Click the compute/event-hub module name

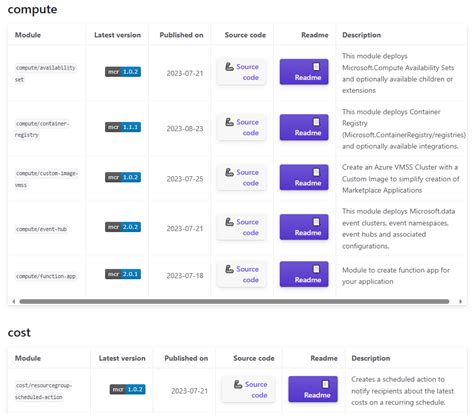(41, 229)
